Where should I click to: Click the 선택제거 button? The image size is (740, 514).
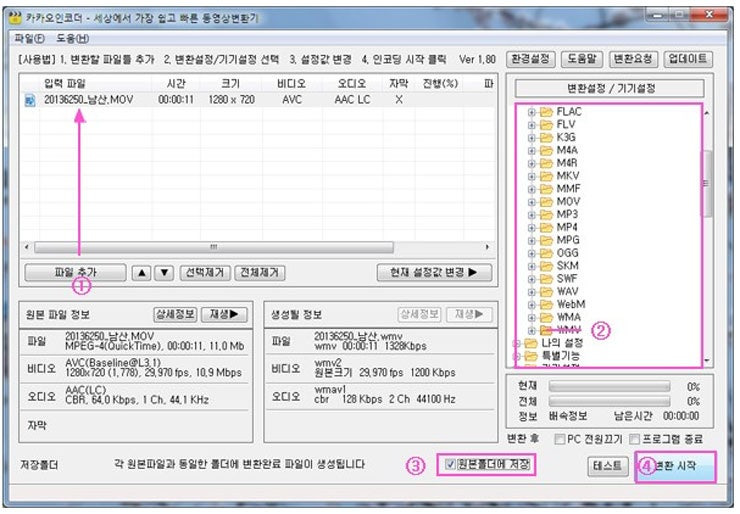coord(204,272)
